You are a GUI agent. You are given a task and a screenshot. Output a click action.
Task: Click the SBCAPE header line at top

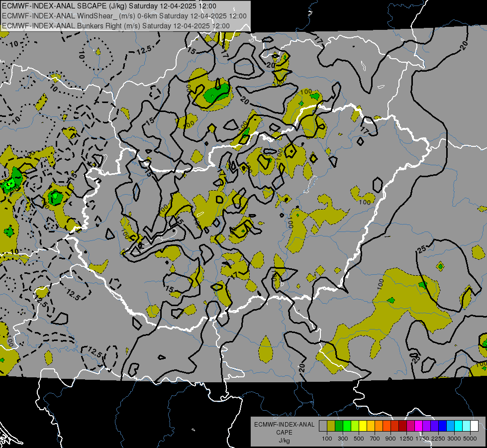tap(109, 6)
